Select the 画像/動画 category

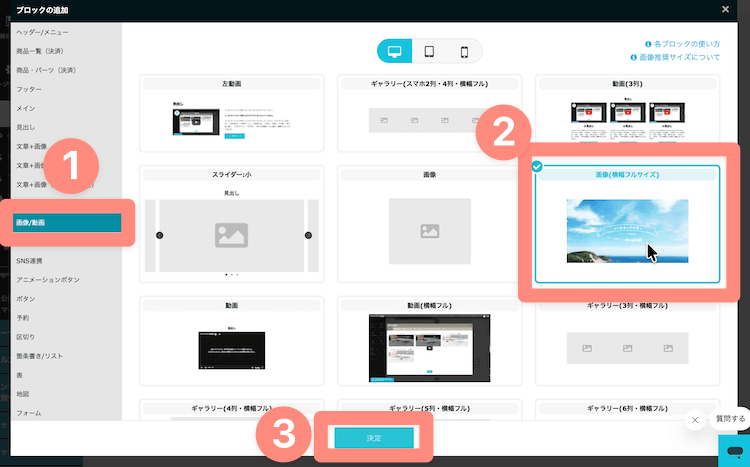pos(67,222)
